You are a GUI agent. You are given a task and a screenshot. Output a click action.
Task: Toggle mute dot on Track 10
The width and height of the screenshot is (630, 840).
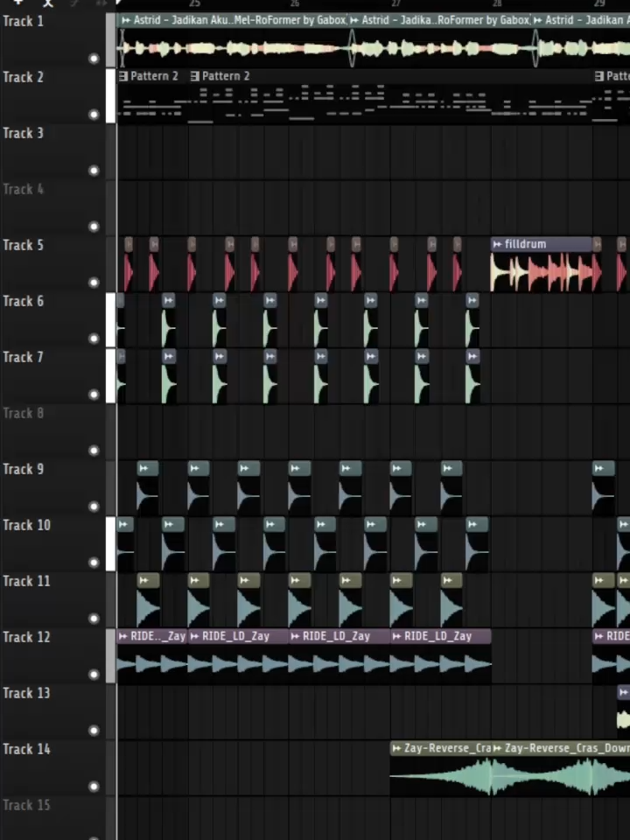tap(94, 563)
